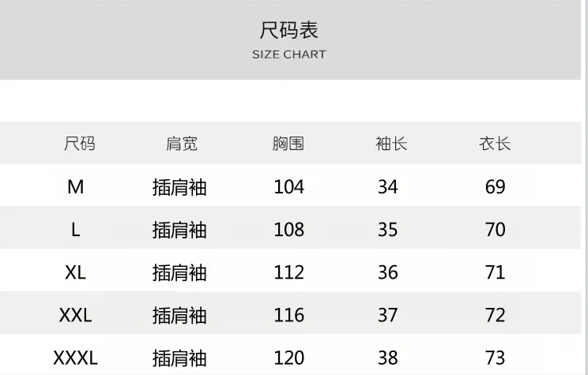Viewport: 588px width, 375px height.
Task: Click chest value 112 in XL row
Action: (288, 272)
